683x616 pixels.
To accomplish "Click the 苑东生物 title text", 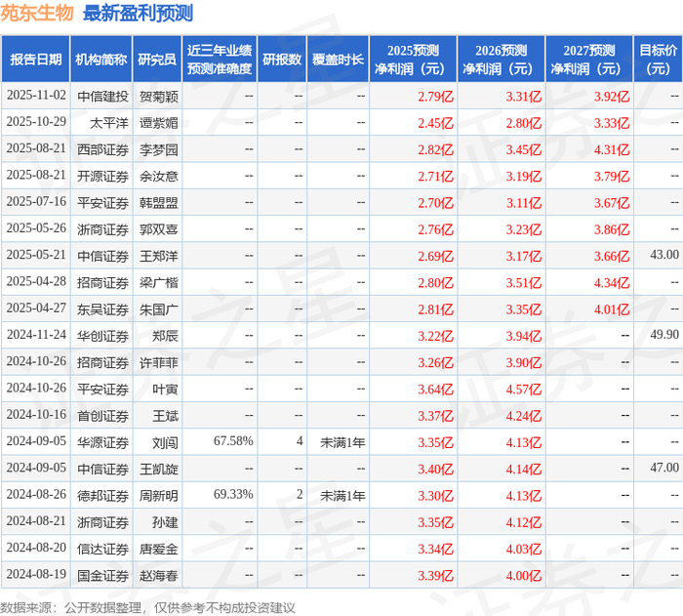I will [37, 14].
